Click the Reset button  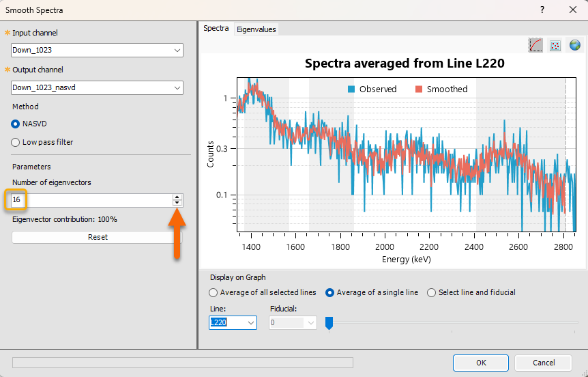point(98,237)
